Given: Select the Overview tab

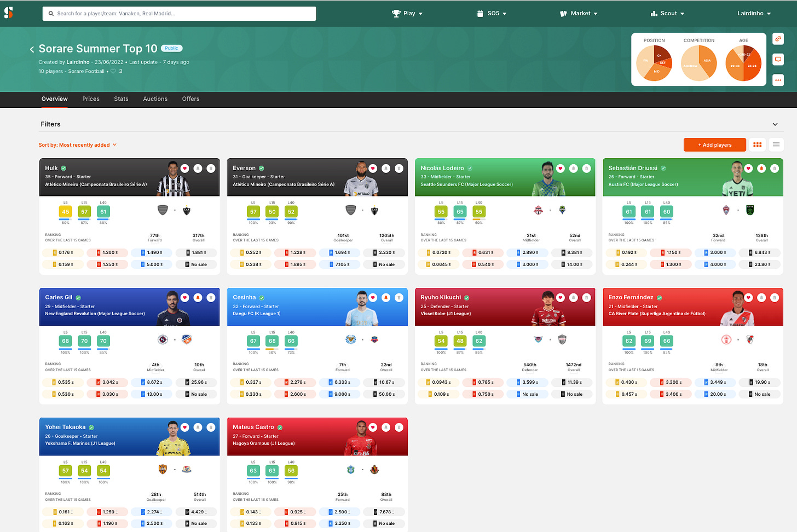Looking at the screenshot, I should [x=55, y=99].
